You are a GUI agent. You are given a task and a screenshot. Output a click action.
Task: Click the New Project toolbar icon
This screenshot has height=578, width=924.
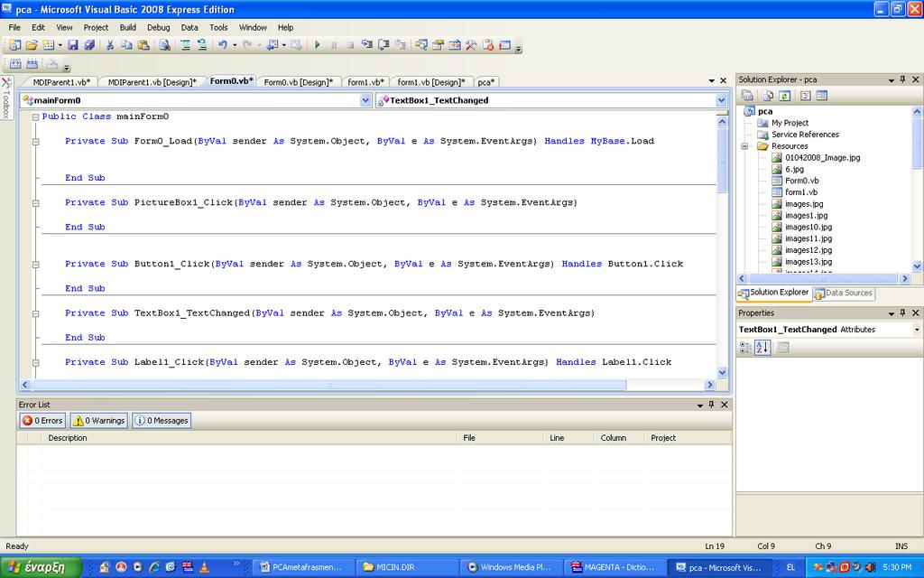pyautogui.click(x=14, y=45)
